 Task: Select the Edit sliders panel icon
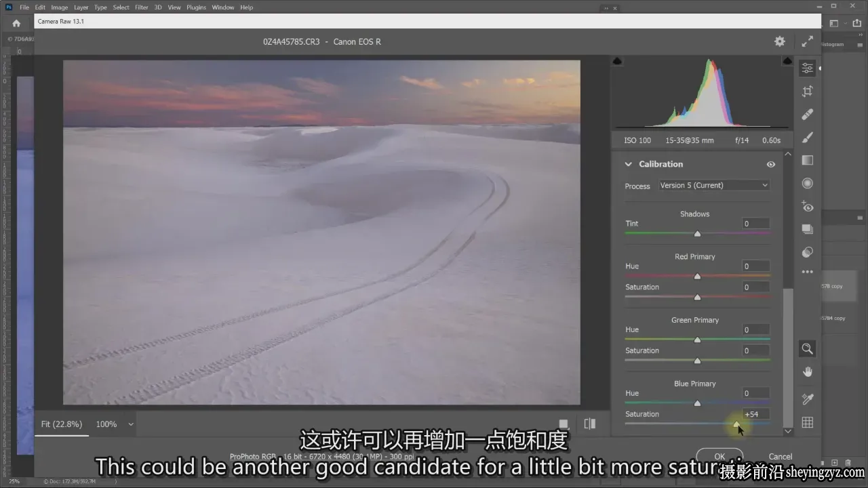(807, 68)
